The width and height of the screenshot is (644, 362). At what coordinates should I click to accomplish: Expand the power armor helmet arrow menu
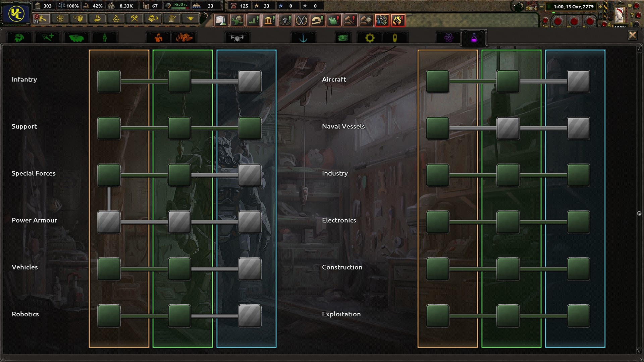tap(153, 19)
